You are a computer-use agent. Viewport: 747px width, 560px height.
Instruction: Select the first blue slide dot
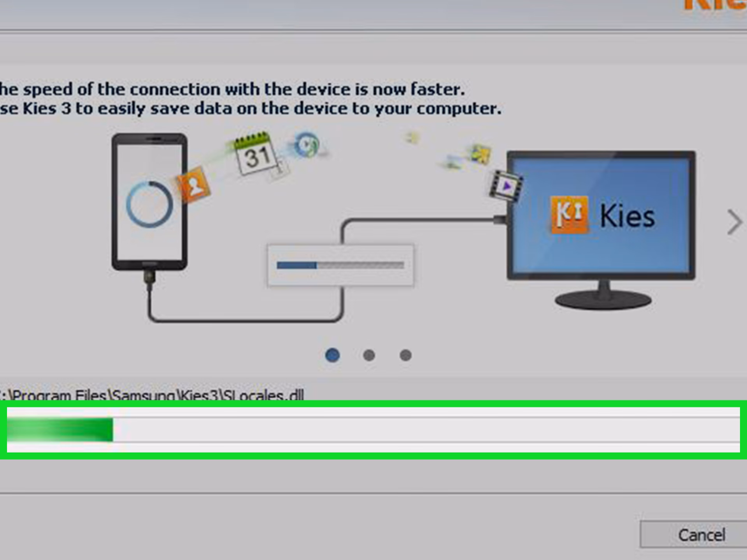tap(332, 355)
